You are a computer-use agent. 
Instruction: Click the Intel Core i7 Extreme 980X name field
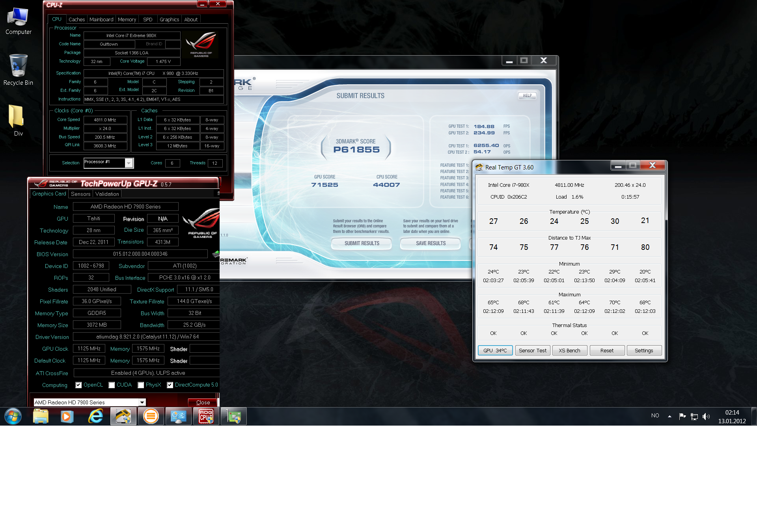point(132,35)
